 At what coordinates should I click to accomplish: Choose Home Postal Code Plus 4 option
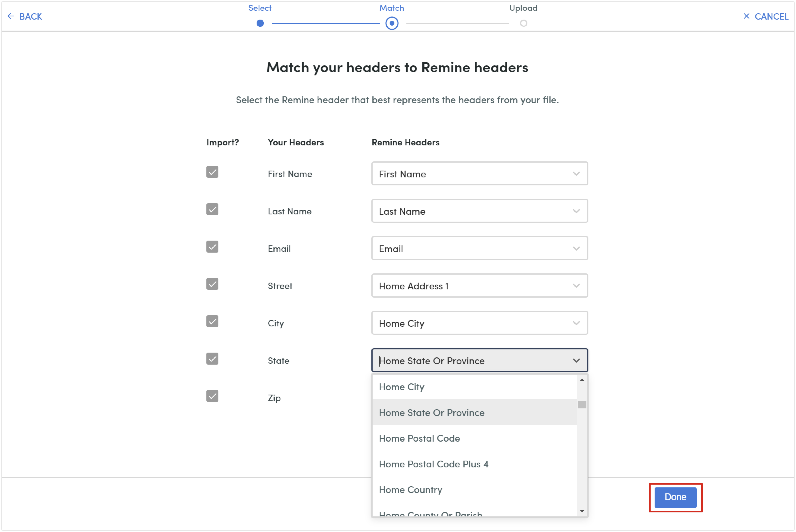click(474, 464)
